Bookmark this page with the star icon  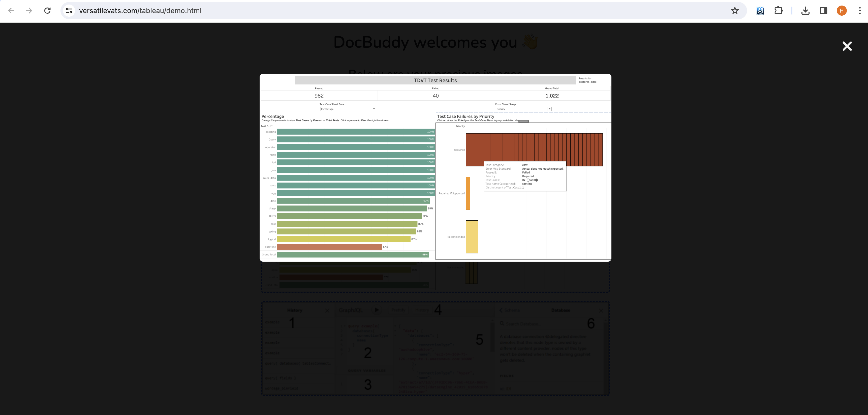tap(735, 10)
